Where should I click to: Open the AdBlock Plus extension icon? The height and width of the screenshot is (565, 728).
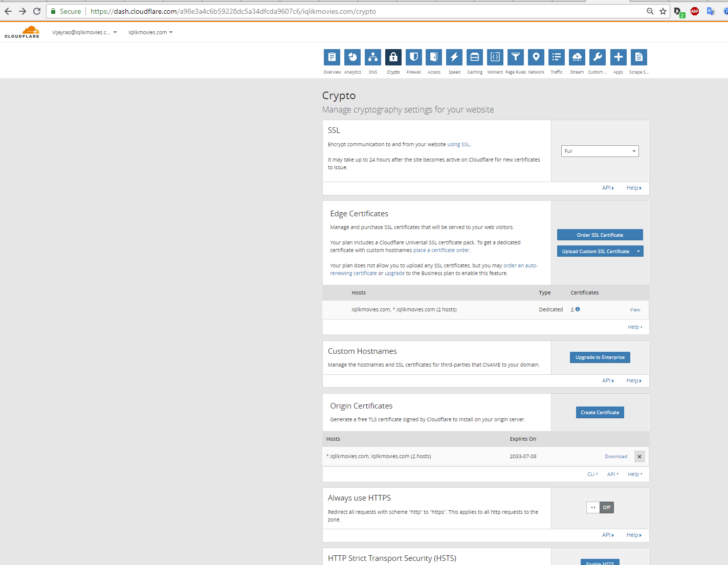pos(695,11)
